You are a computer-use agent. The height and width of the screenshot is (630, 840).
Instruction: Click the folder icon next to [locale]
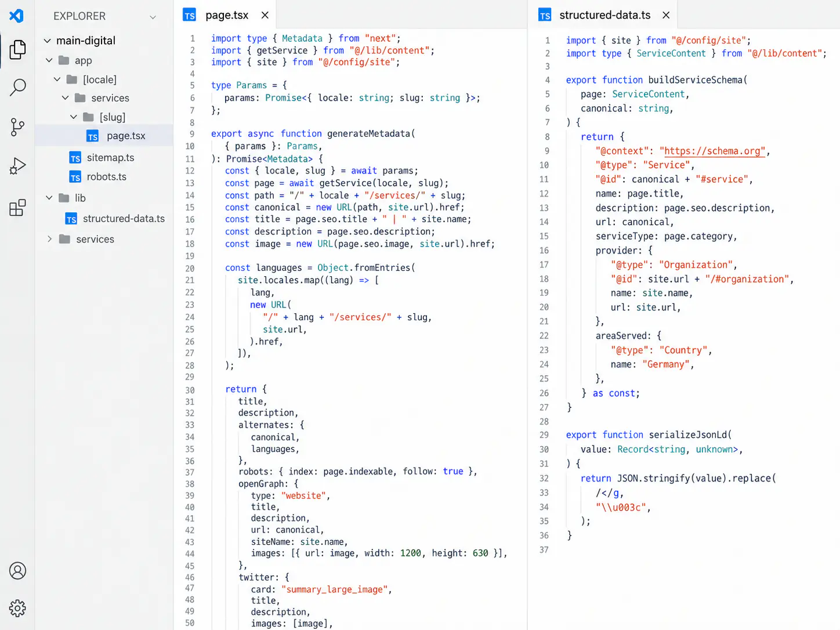point(72,79)
